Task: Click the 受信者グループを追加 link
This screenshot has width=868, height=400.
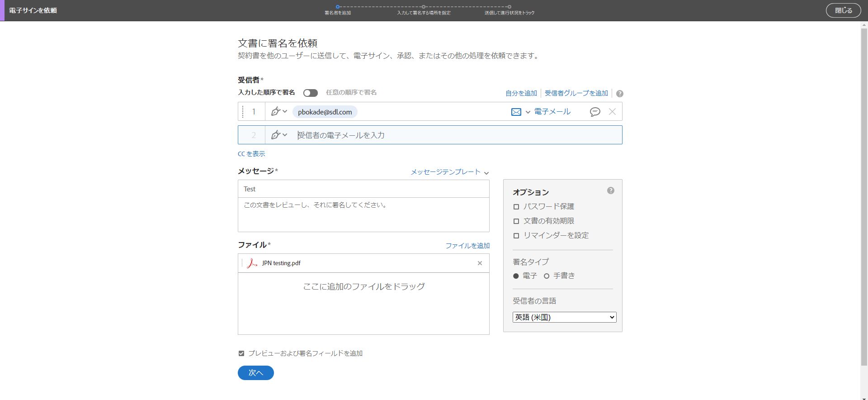Action: [576, 93]
